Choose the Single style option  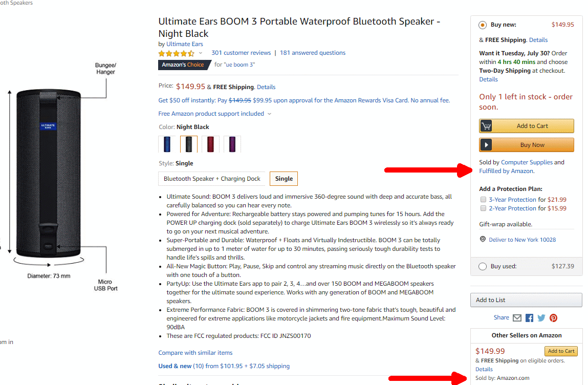pyautogui.click(x=284, y=179)
